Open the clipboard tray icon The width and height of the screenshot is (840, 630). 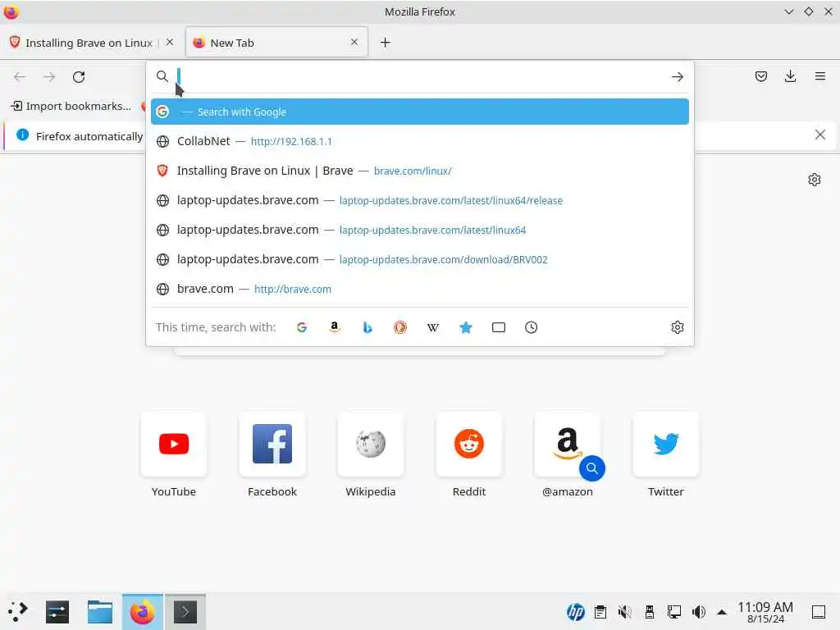click(600, 612)
